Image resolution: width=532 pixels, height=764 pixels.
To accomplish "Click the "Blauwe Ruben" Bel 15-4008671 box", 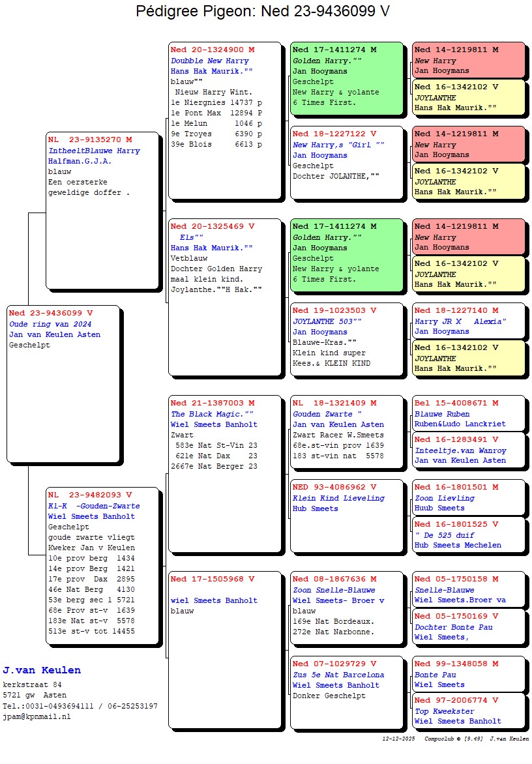I will pos(468,413).
